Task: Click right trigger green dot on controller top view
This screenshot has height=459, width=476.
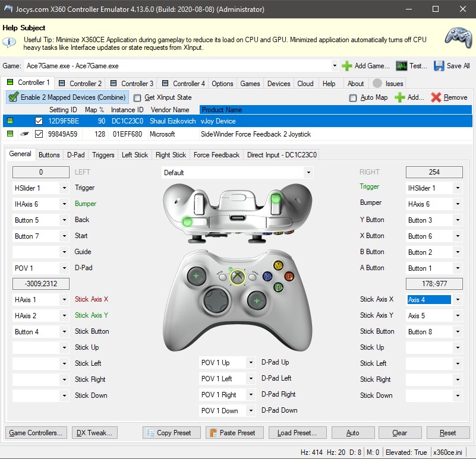Action: pos(276,198)
